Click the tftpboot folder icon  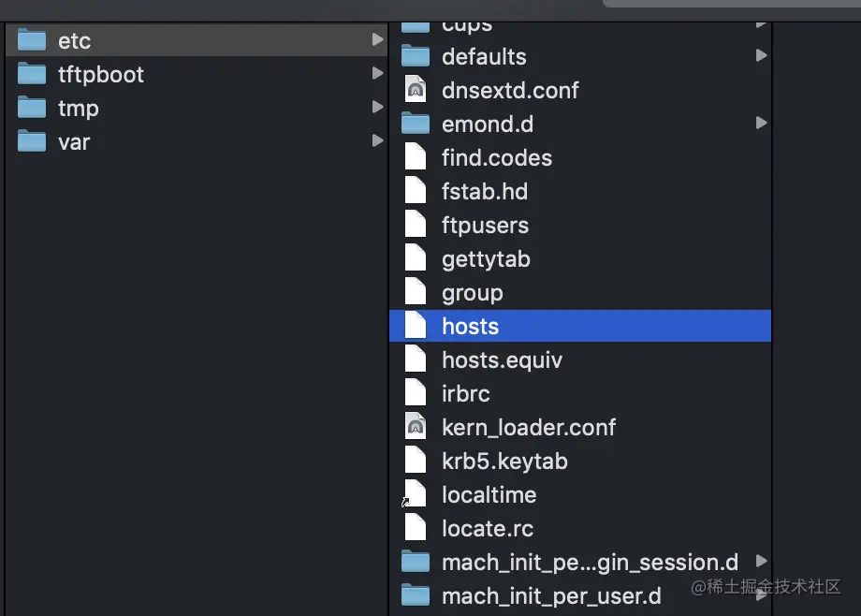[x=31, y=74]
